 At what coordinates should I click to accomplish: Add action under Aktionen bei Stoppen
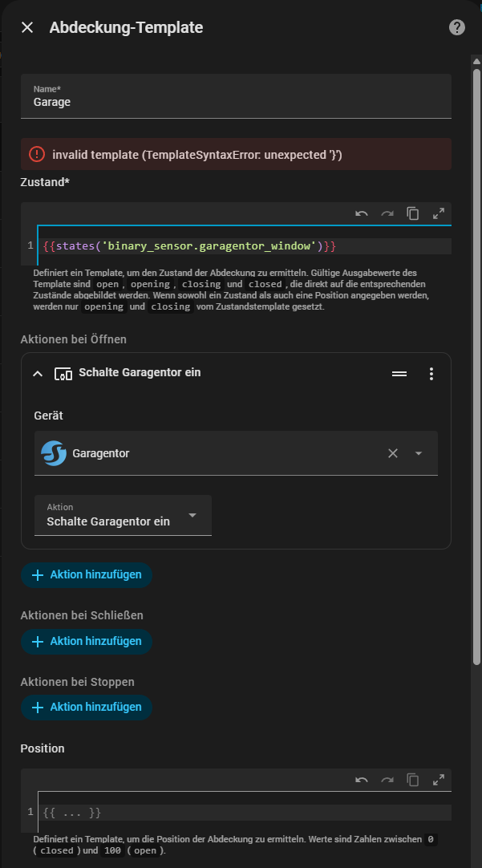point(87,707)
